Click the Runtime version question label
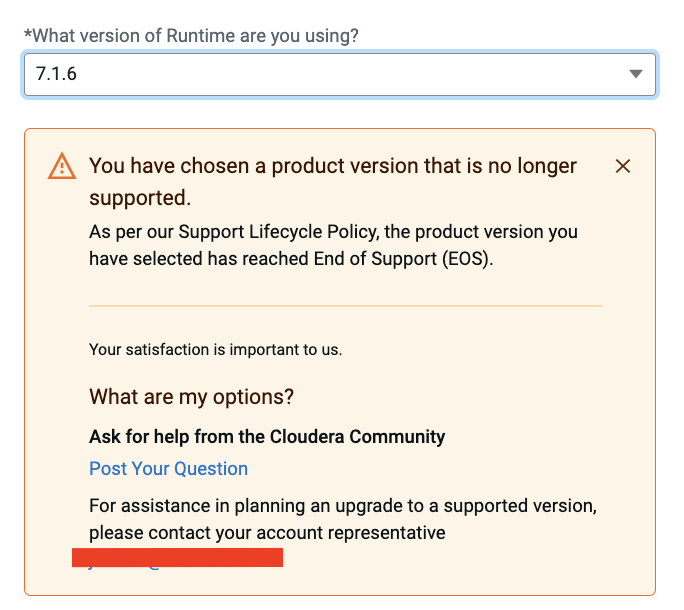This screenshot has width=684, height=610. [x=195, y=35]
